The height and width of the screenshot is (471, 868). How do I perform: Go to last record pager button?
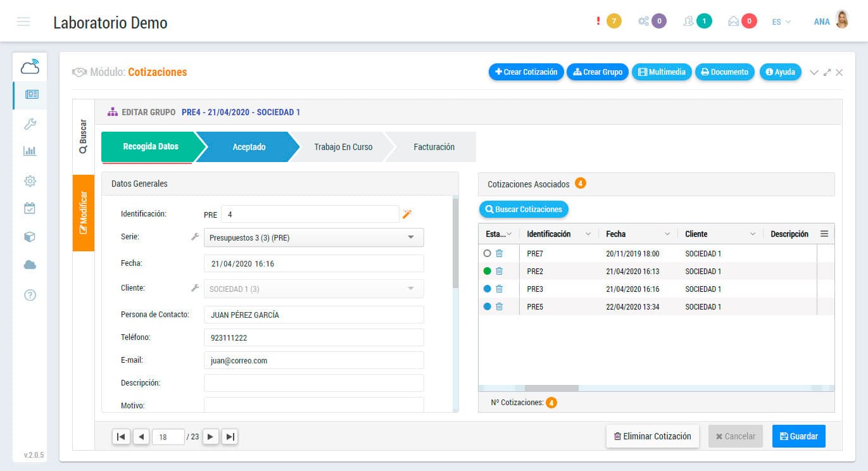[x=230, y=436]
